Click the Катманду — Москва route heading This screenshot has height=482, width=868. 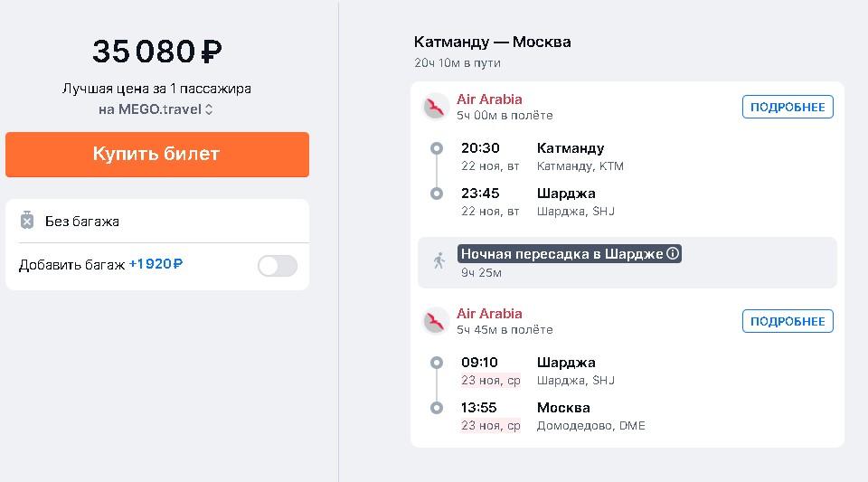pos(492,43)
